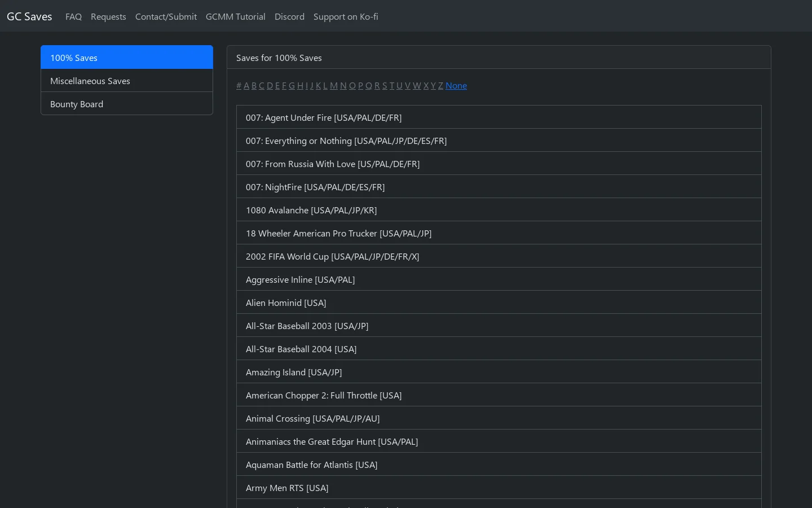Select Army Men RTS save entry

499,488
